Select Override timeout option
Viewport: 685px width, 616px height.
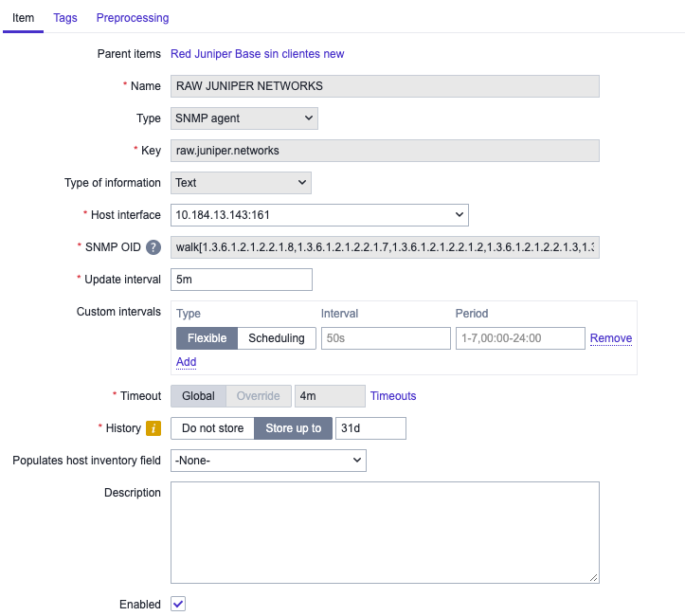259,396
